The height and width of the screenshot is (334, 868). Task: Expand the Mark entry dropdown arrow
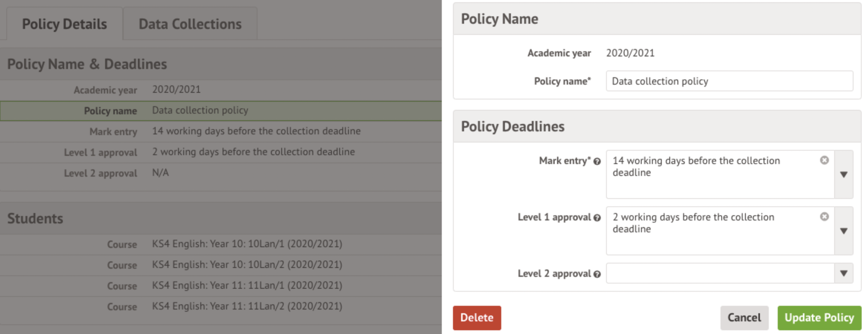843,174
